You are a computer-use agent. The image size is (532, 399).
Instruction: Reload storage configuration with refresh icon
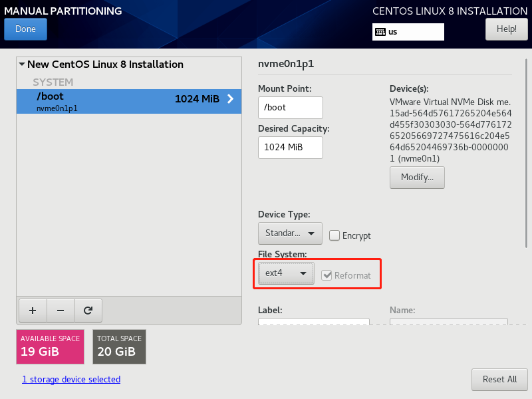(x=88, y=311)
